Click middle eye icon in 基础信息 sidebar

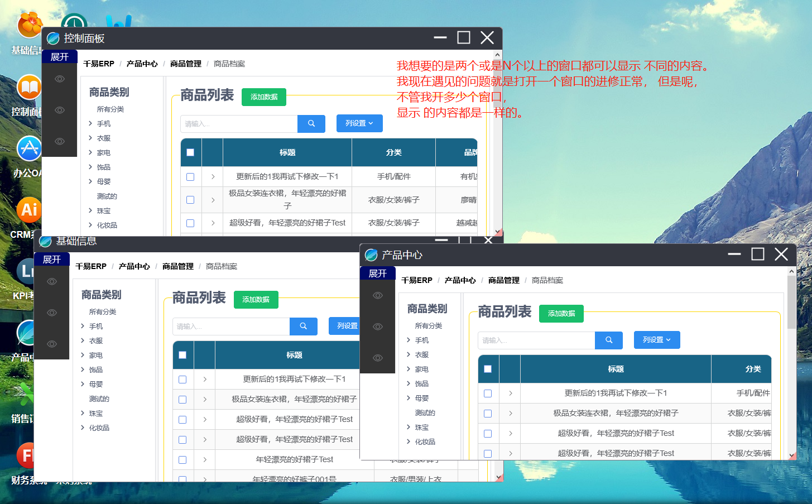pos(52,313)
